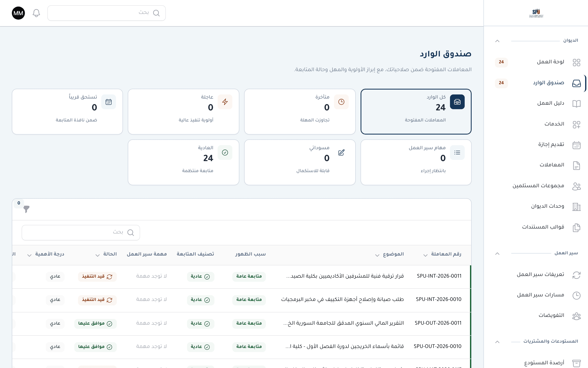Select the تستحق قريباً due-soon card
Screen dimensions: 588x368
pyautogui.click(x=67, y=112)
